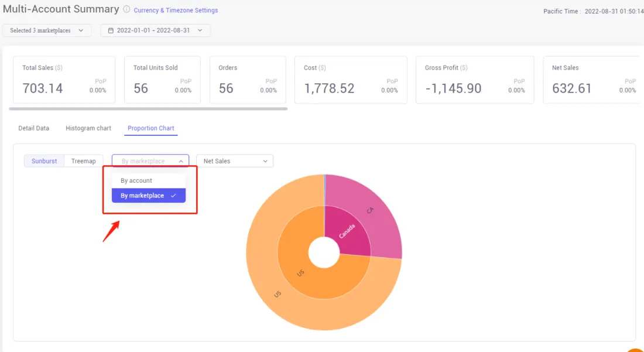Click the up chevron on By marketplace combo
The width and height of the screenshot is (644, 352).
coord(181,160)
